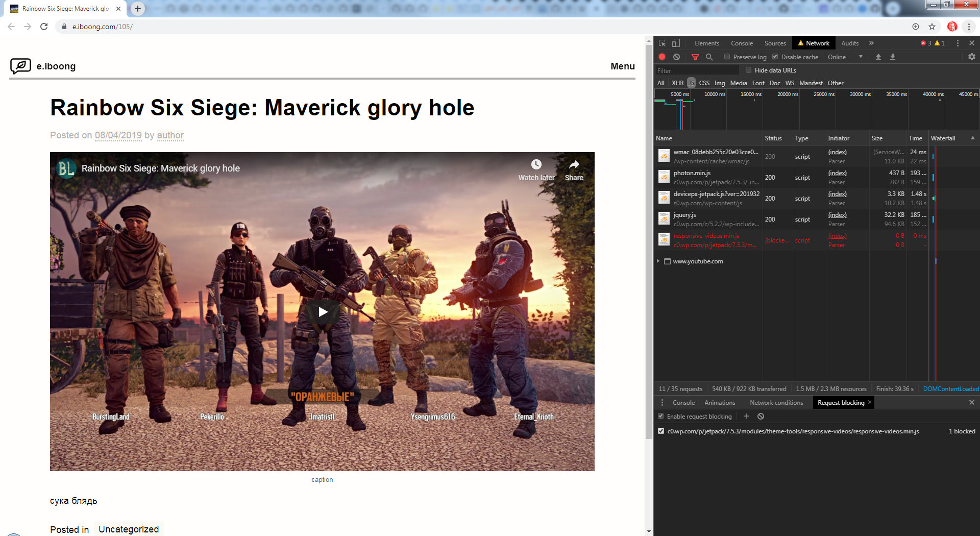Stop recording network log
Viewport: 980px width, 536px height.
tap(662, 57)
